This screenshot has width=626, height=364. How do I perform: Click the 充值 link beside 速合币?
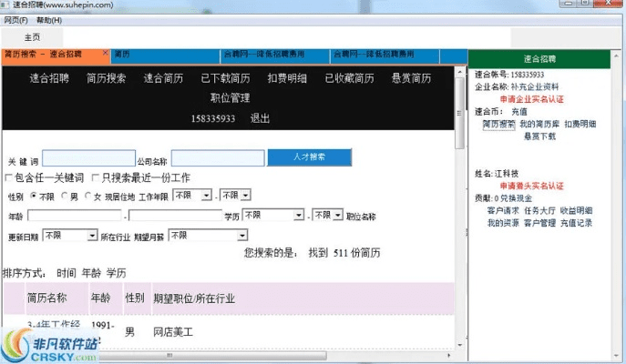(519, 112)
